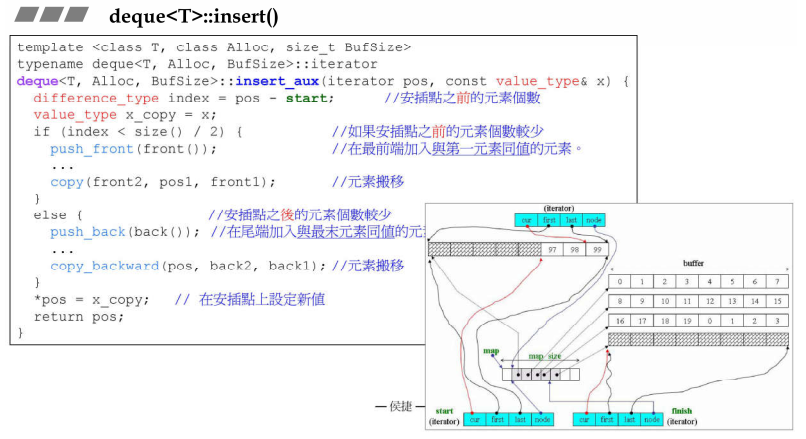Click the buffer cell containing "99"
The height and width of the screenshot is (439, 806).
point(597,249)
